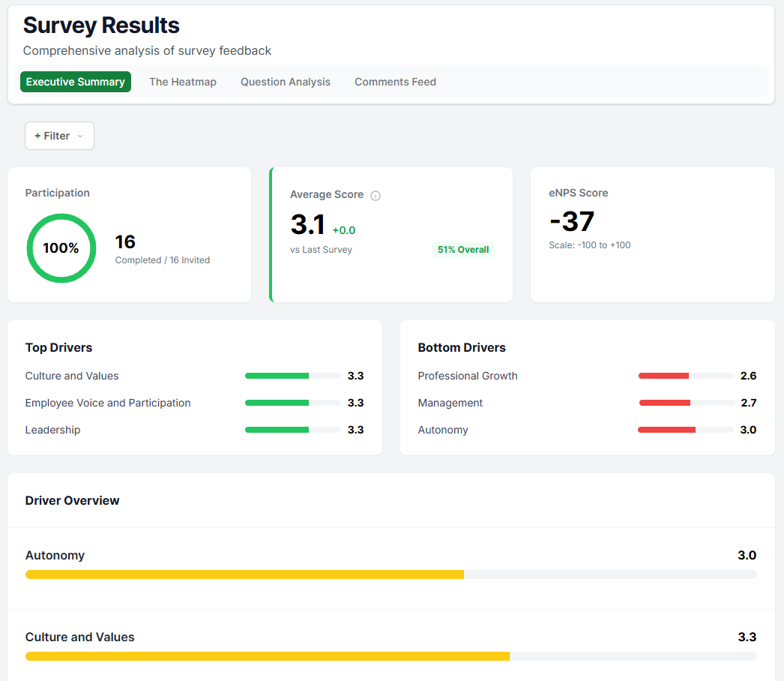The image size is (784, 681).
Task: Open the Average Score info icon
Action: point(376,196)
